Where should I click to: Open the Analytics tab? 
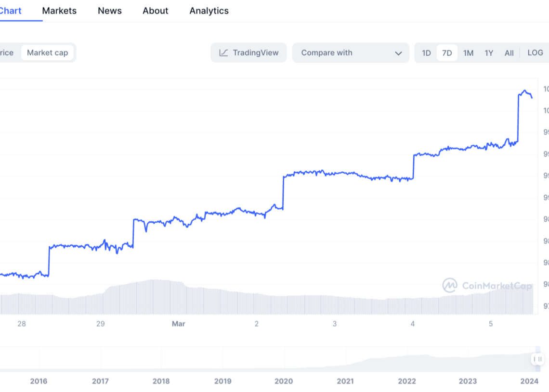209,11
